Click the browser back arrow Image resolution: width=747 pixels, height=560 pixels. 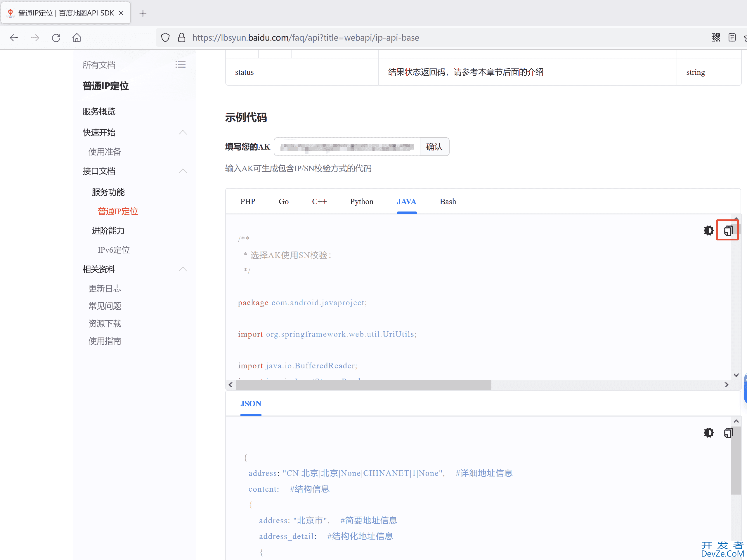point(14,37)
